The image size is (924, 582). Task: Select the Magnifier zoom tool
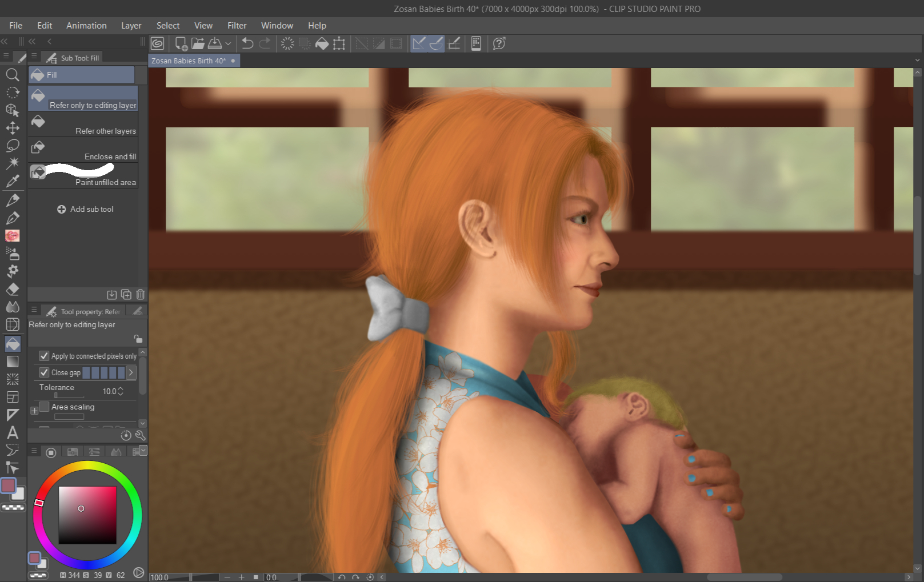click(x=12, y=75)
